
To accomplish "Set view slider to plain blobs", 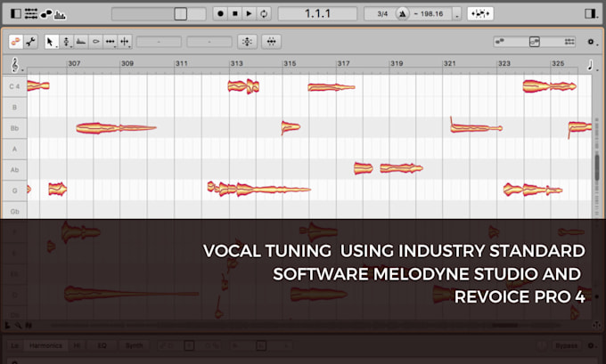I will click(x=500, y=41).
